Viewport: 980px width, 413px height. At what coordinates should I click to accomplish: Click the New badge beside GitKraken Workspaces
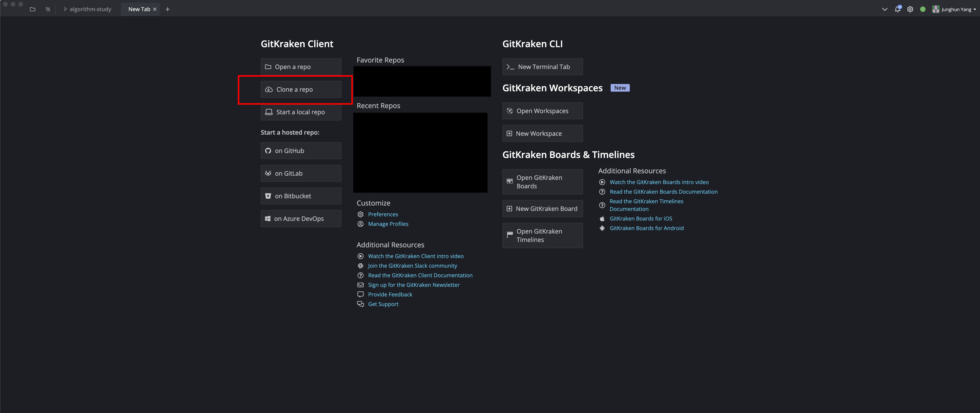coord(620,88)
